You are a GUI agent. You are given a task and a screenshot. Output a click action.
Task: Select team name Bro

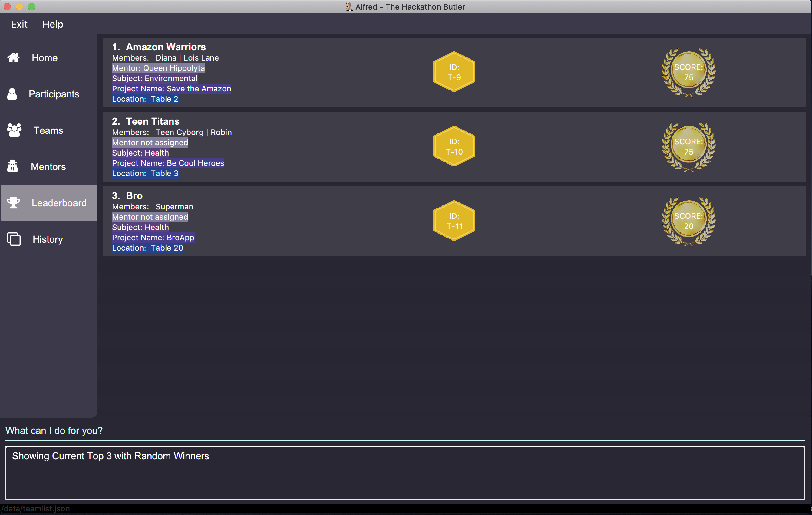(x=134, y=196)
